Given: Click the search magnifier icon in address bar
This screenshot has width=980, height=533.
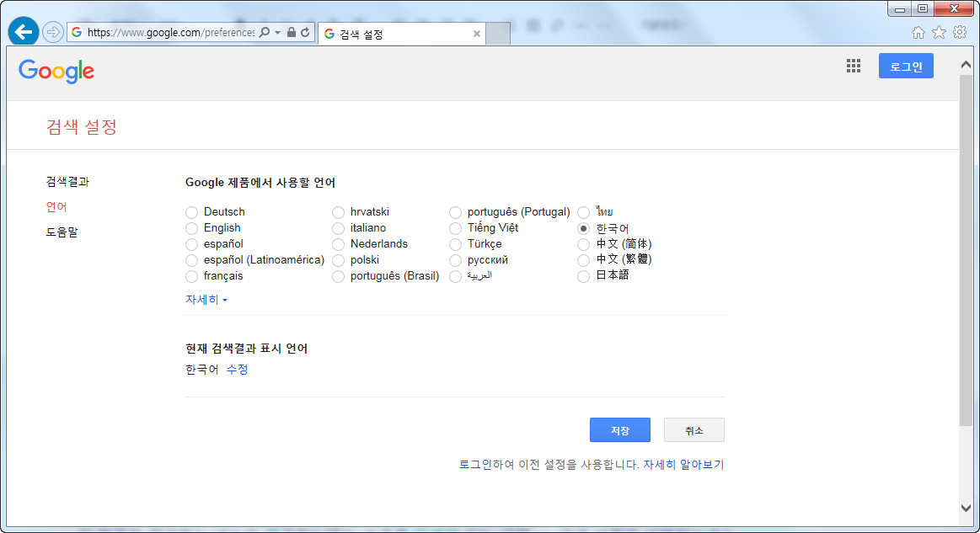Looking at the screenshot, I should click(x=265, y=32).
